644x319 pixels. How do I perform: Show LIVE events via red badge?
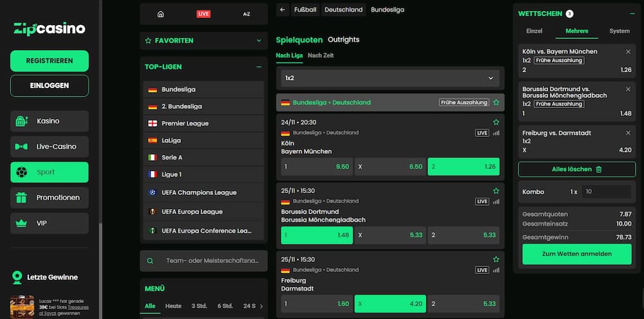(204, 14)
